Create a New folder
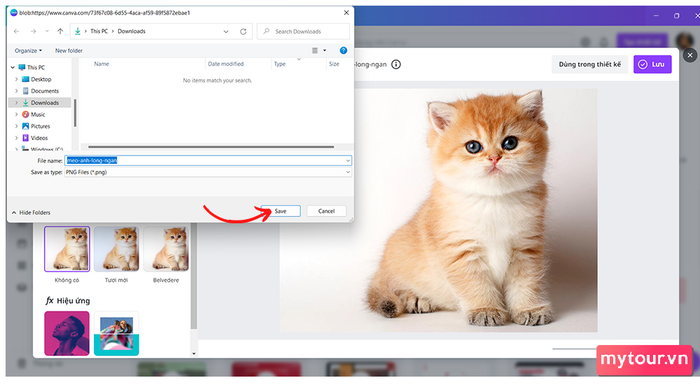This screenshot has width=700, height=385. [x=69, y=50]
